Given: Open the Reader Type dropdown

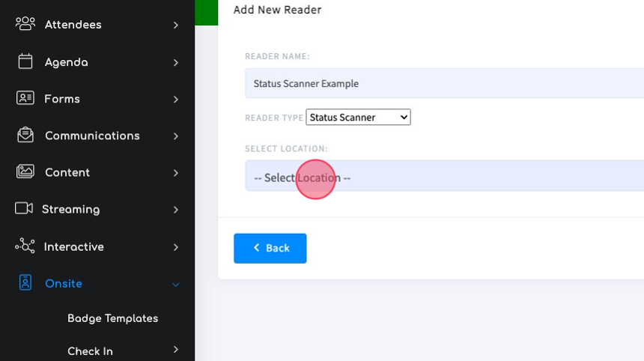Looking at the screenshot, I should 358,117.
